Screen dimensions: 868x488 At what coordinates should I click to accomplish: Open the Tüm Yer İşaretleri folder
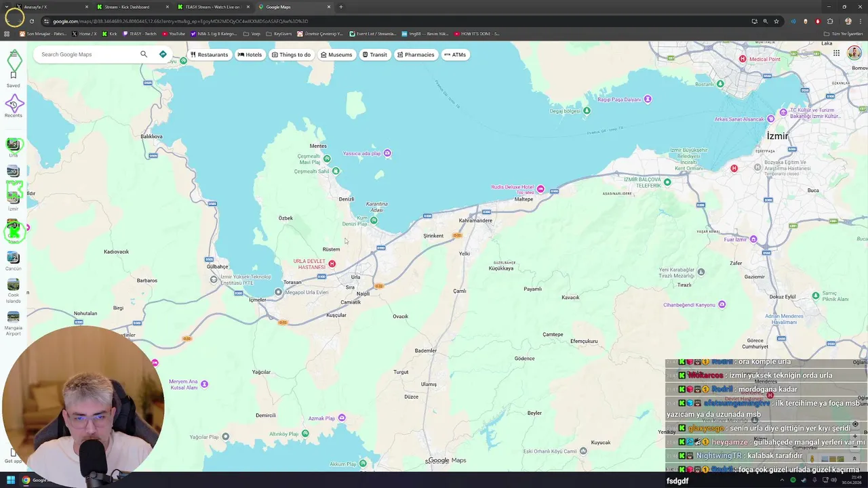tap(844, 33)
